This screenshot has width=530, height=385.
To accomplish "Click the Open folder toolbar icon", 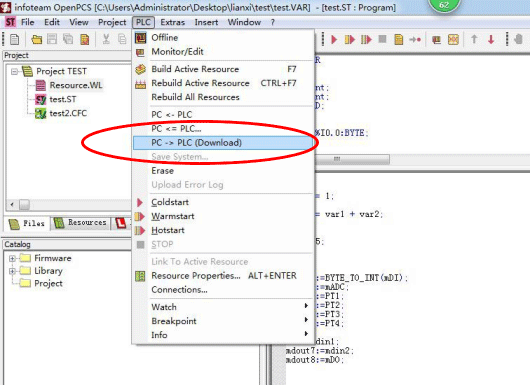I will (36, 40).
